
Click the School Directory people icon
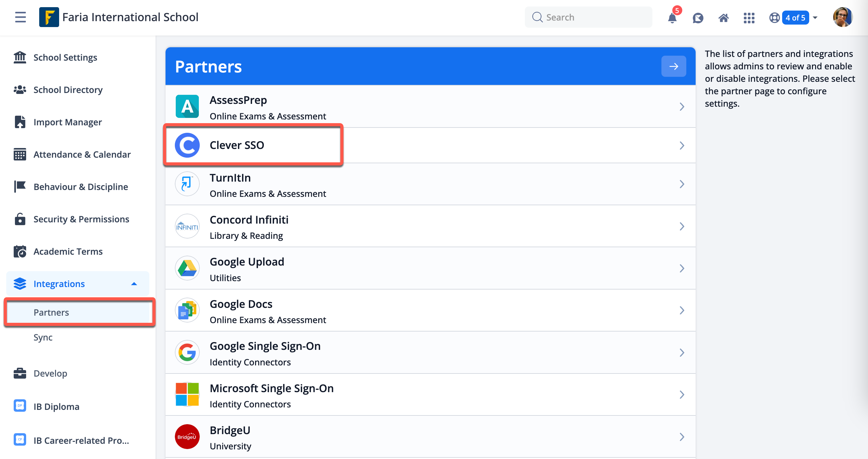pyautogui.click(x=20, y=90)
